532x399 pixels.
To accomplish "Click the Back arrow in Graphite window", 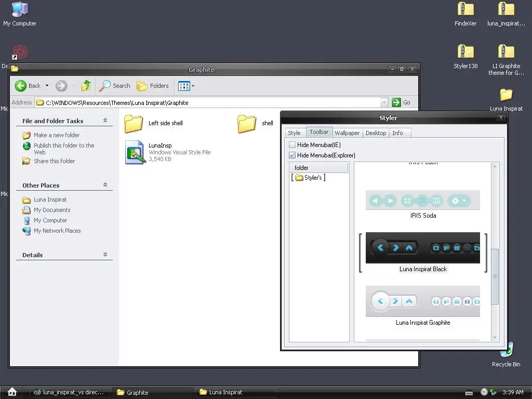I will point(21,86).
